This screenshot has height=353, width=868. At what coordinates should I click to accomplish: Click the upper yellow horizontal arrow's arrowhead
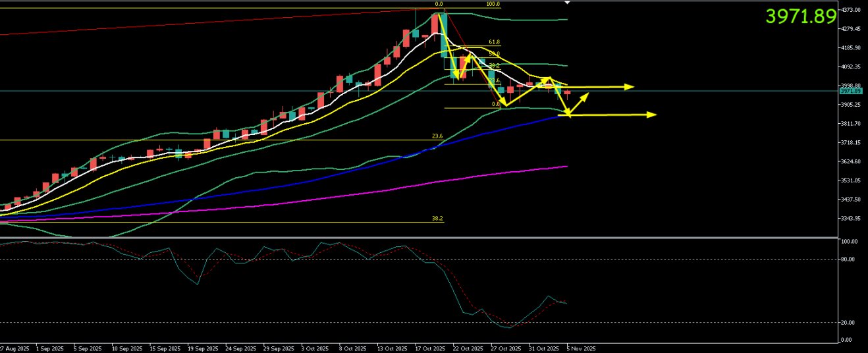pos(630,86)
